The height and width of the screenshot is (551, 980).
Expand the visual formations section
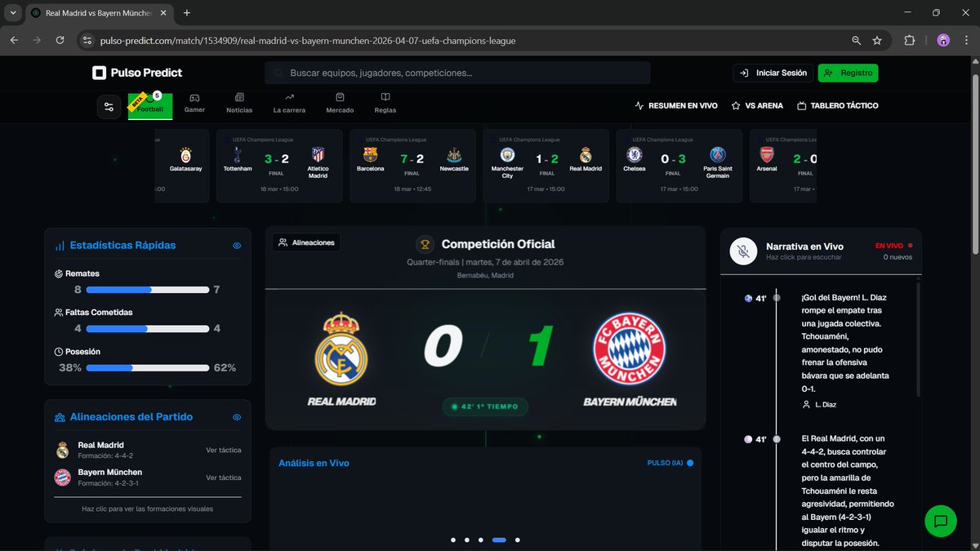pyautogui.click(x=147, y=508)
